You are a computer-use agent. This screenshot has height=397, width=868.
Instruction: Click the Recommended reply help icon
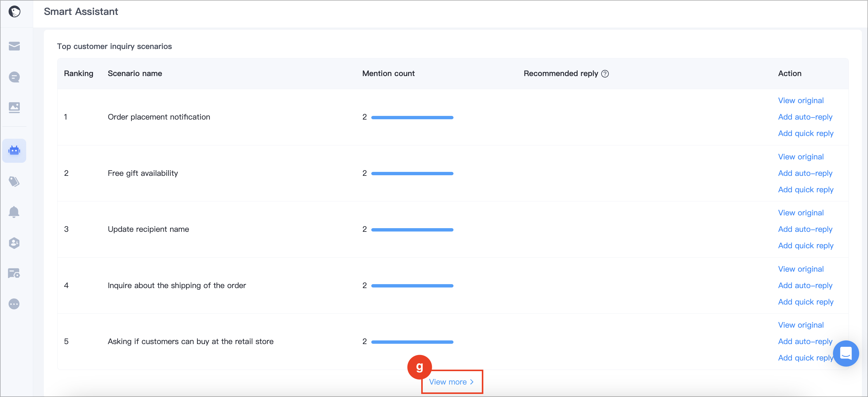pyautogui.click(x=605, y=74)
